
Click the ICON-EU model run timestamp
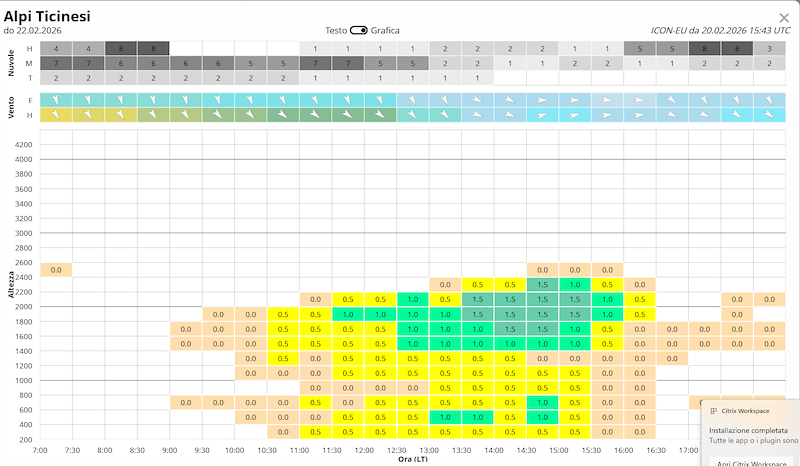tap(721, 31)
